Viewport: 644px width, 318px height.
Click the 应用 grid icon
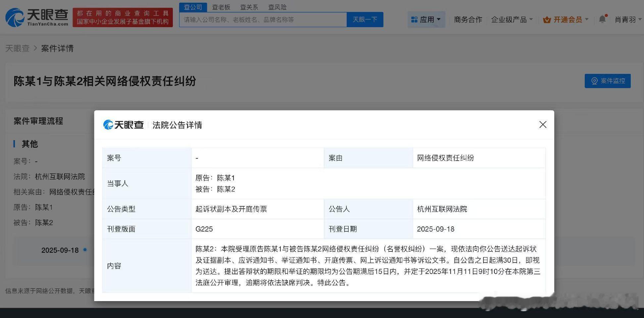[414, 20]
